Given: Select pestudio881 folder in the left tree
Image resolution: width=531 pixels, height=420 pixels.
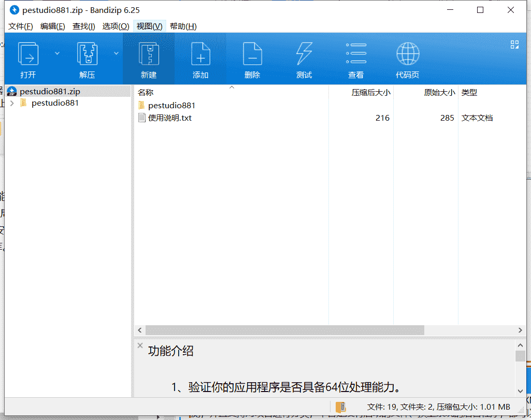Looking at the screenshot, I should click(x=55, y=103).
